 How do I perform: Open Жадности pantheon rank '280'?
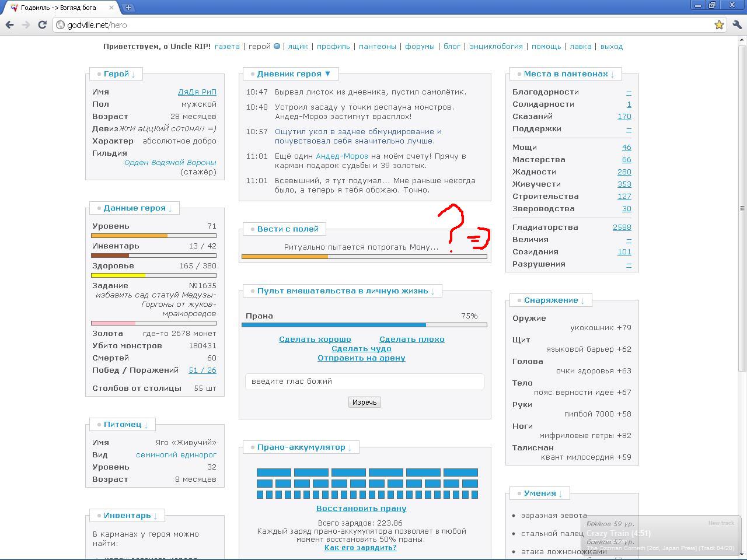click(624, 172)
